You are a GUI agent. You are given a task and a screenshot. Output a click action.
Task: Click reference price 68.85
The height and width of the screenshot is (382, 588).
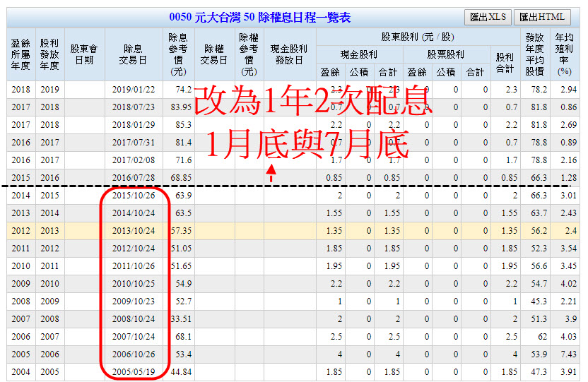[x=181, y=177]
